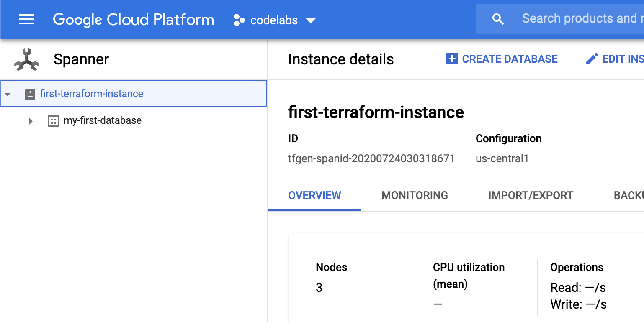Select the Overview tab
Image resolution: width=644 pixels, height=322 pixels.
click(x=314, y=195)
